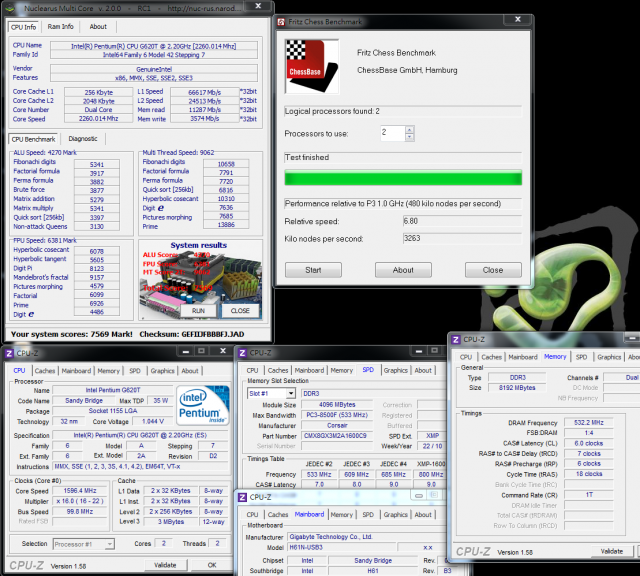Open SPD tab in bottom-left CPU-Z window
The image size is (640, 576).
pos(135,371)
